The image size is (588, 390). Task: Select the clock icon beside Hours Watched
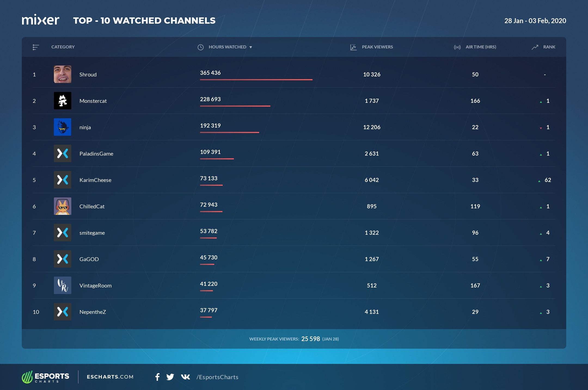pyautogui.click(x=201, y=47)
